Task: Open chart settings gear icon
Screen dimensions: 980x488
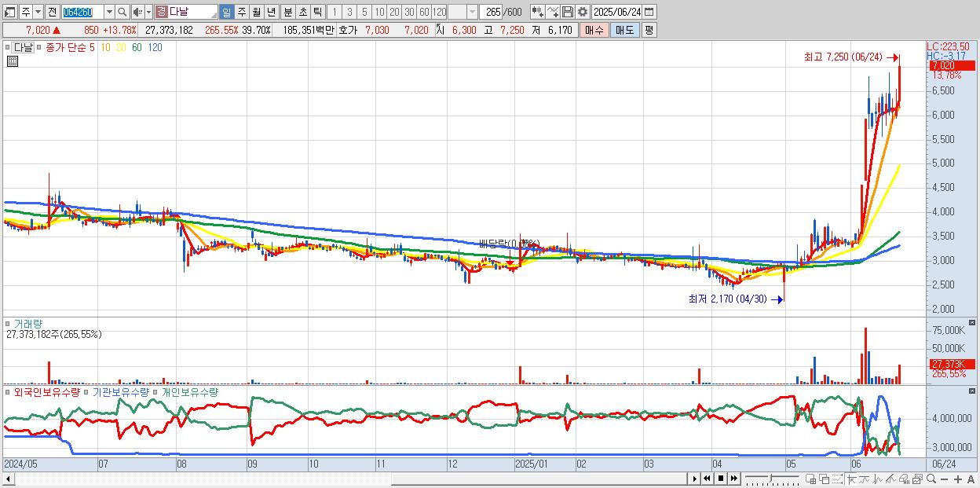Action: [x=583, y=12]
